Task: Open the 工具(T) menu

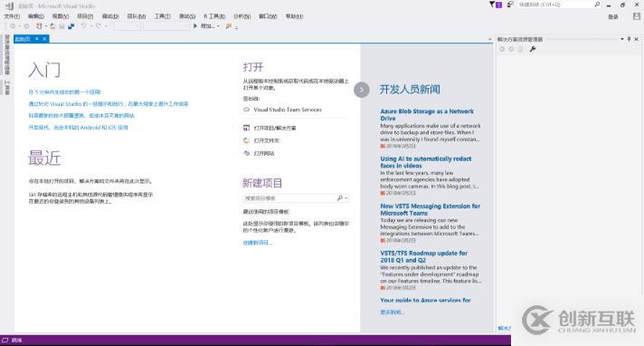Action: 162,16
